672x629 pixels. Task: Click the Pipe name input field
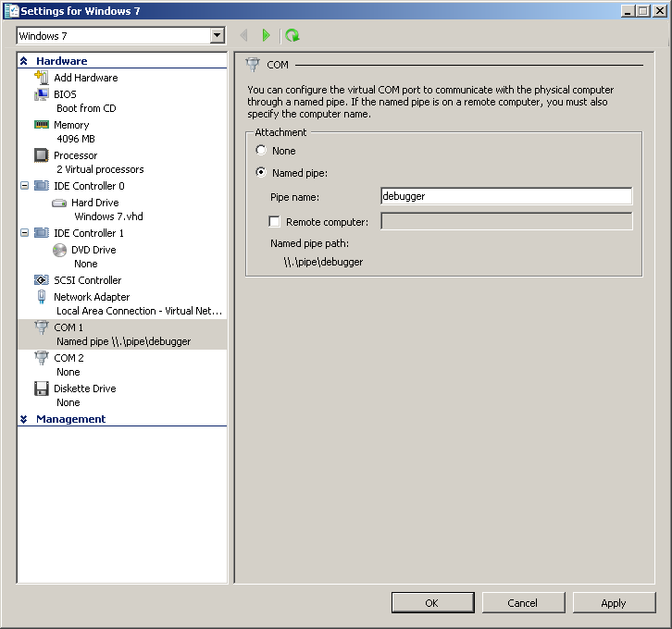(506, 196)
